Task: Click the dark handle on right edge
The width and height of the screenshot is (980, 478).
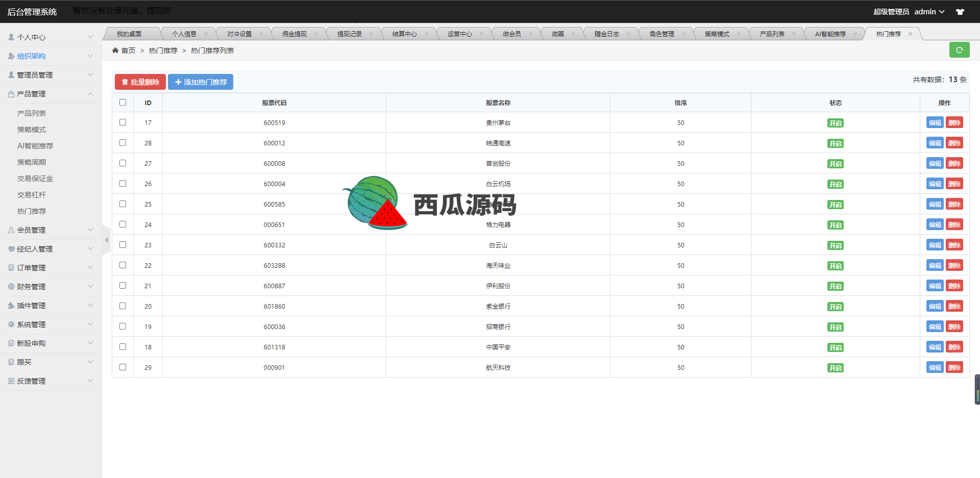Action: (977, 390)
